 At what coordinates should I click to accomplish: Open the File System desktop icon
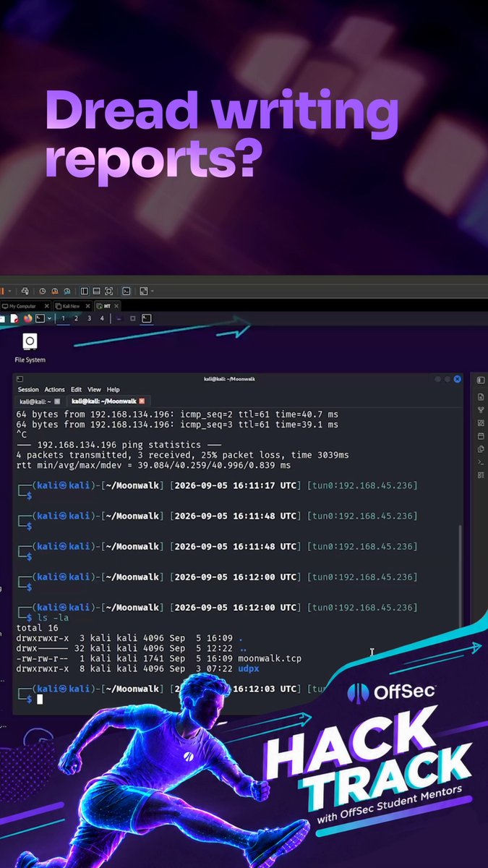click(30, 348)
